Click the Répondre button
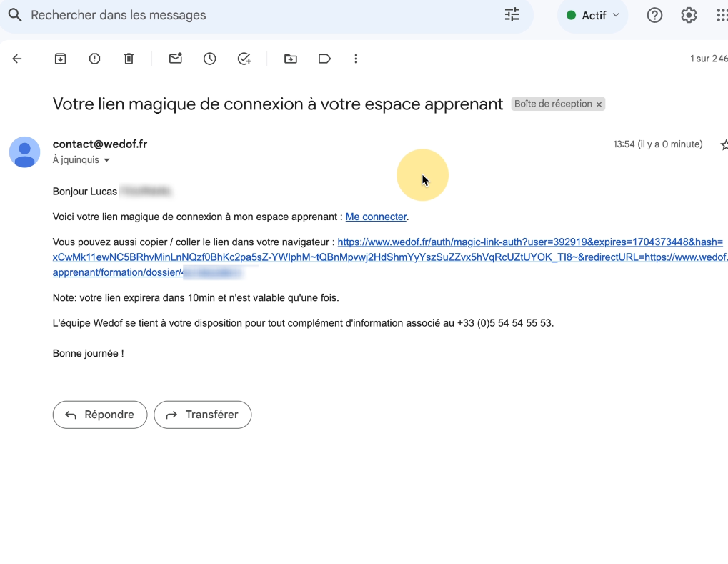728x564 pixels. pyautogui.click(x=100, y=415)
